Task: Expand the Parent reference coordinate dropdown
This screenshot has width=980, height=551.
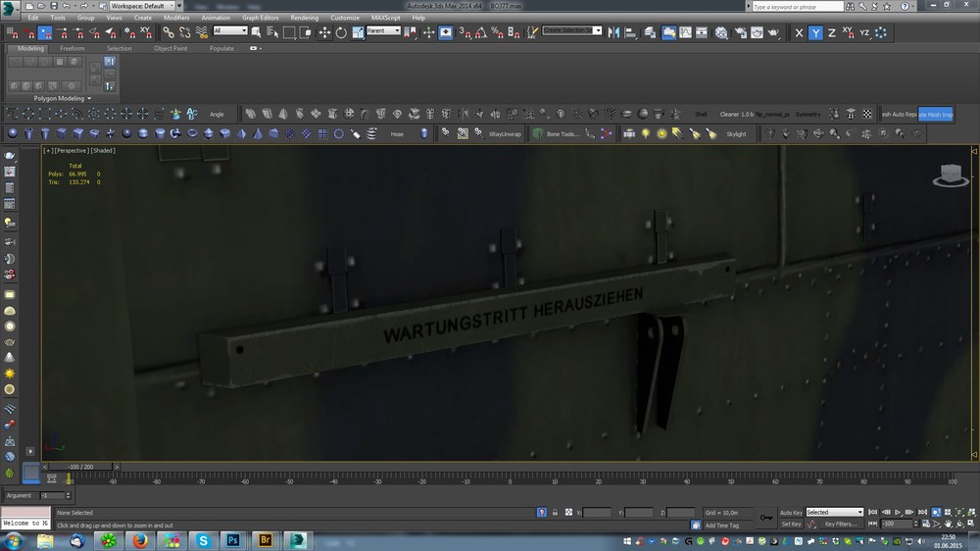Action: tap(383, 31)
